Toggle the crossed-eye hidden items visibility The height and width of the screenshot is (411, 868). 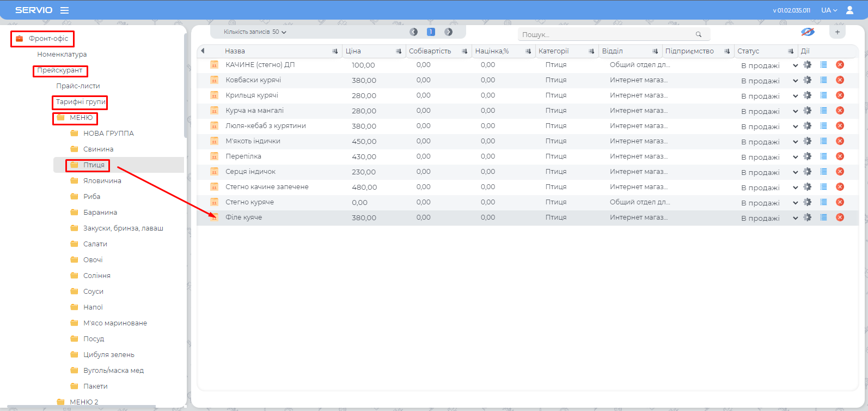coord(808,32)
